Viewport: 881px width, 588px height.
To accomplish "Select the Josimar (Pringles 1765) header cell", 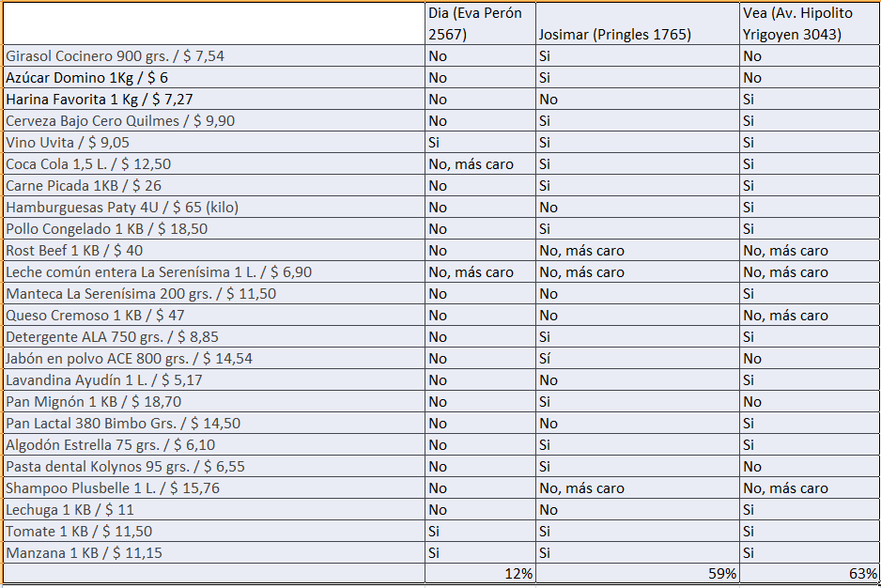I will click(x=638, y=23).
